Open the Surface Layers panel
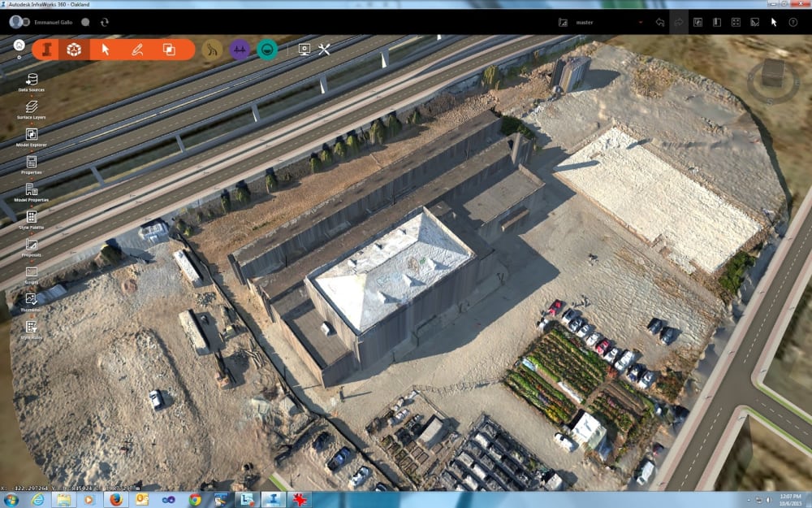812x508 pixels. coord(32,106)
